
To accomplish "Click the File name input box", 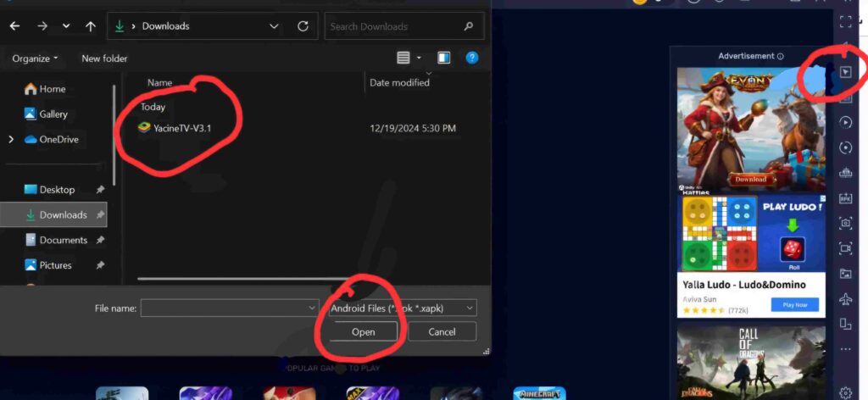I will pos(229,308).
